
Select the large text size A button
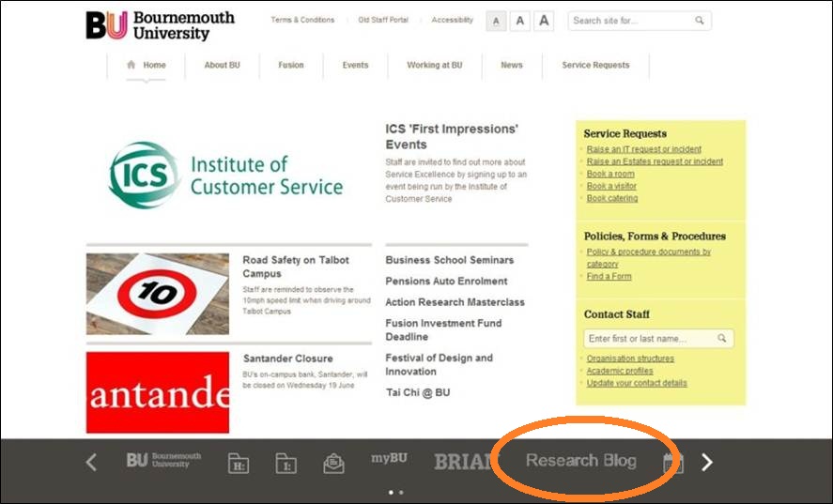(544, 22)
